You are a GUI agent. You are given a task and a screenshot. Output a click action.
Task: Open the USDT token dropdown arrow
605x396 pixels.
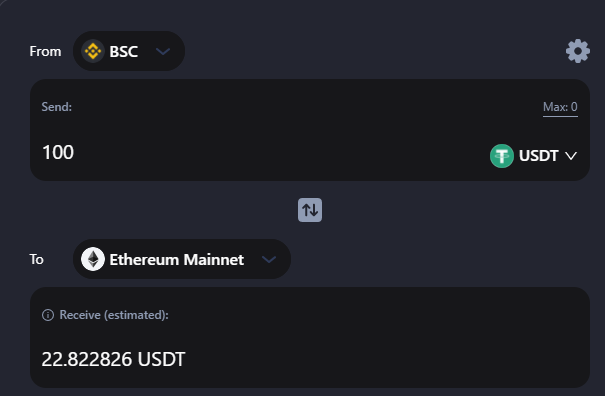point(571,156)
